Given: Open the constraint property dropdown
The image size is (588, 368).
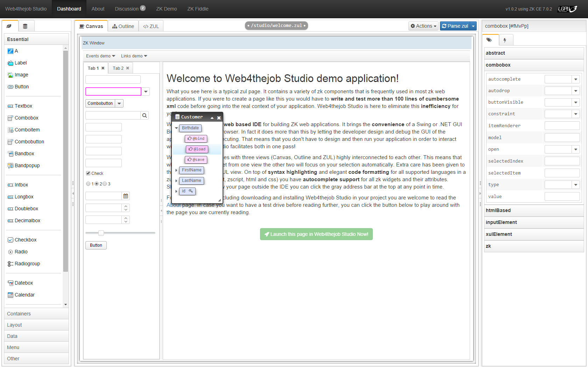Looking at the screenshot, I should tap(576, 114).
